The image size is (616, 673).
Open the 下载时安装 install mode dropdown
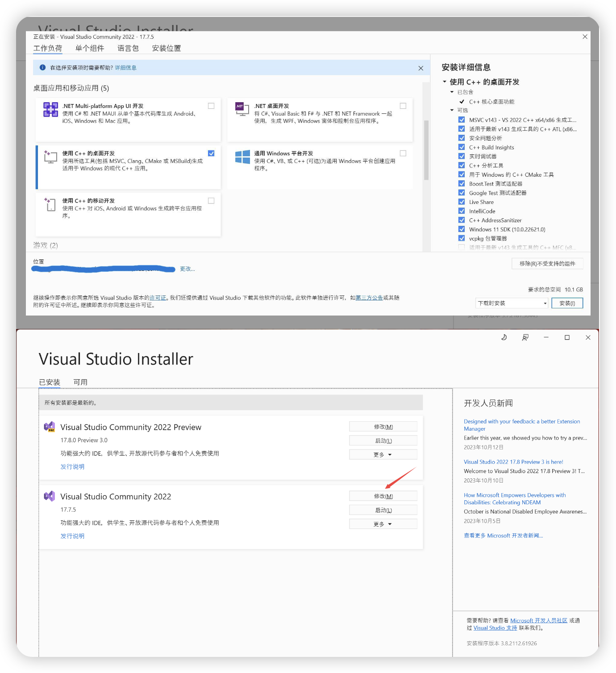coord(512,303)
